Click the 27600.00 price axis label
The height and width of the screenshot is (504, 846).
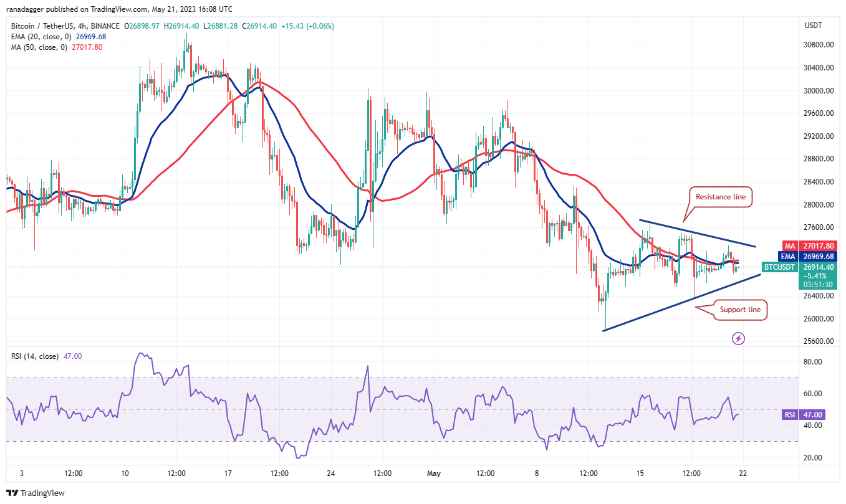(818, 227)
